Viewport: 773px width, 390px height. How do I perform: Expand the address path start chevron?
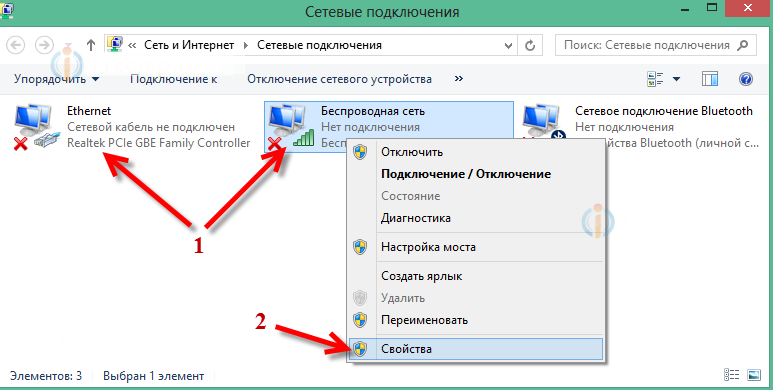coord(132,45)
